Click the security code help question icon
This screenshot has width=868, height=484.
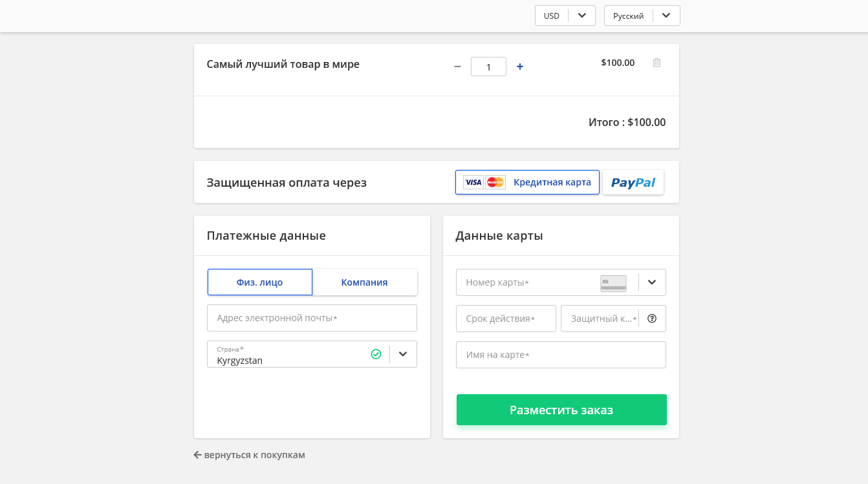[x=652, y=319]
